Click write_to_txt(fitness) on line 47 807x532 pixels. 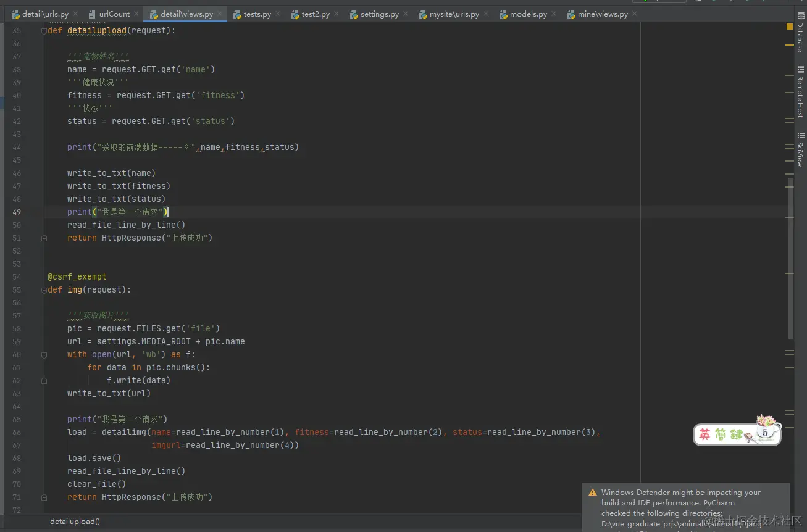click(x=119, y=186)
